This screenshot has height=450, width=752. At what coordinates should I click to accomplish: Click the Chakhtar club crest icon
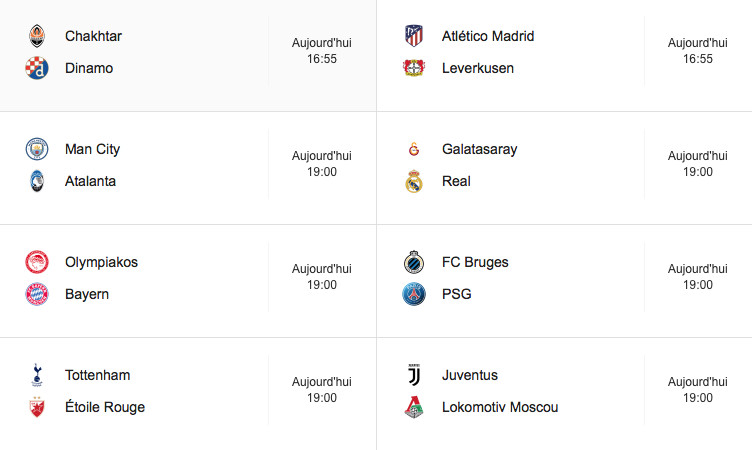[x=37, y=36]
